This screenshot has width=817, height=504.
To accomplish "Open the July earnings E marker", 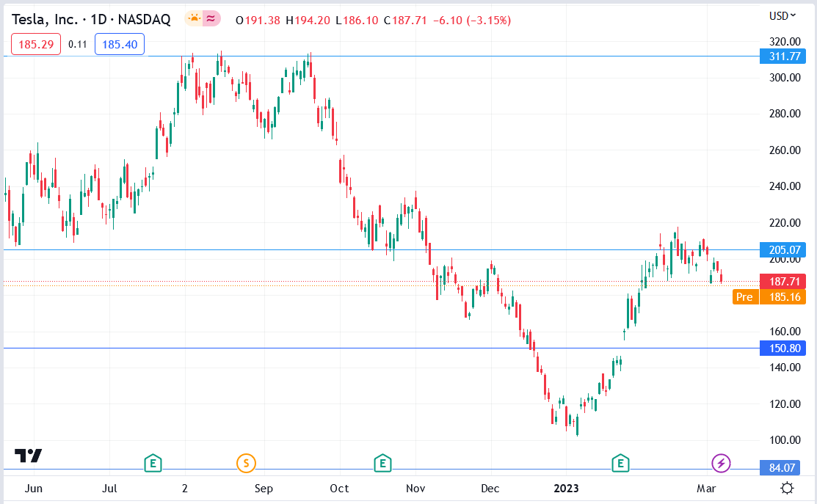I will click(x=153, y=463).
